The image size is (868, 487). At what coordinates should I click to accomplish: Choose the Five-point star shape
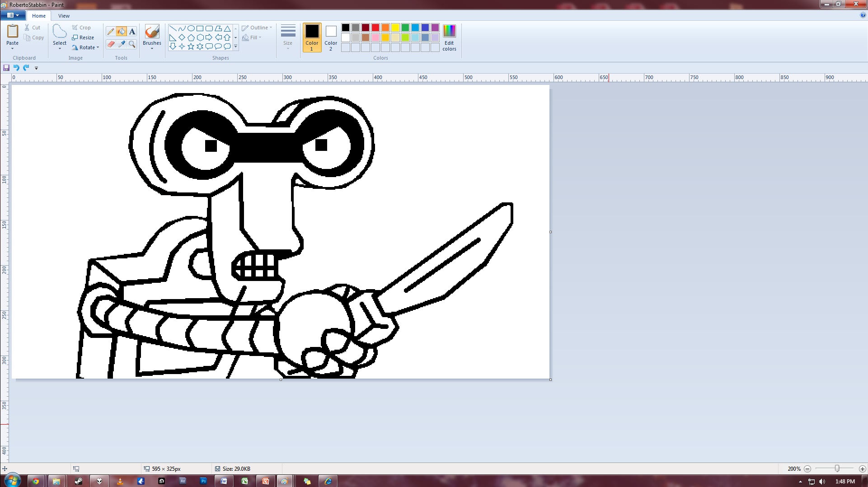tap(191, 46)
